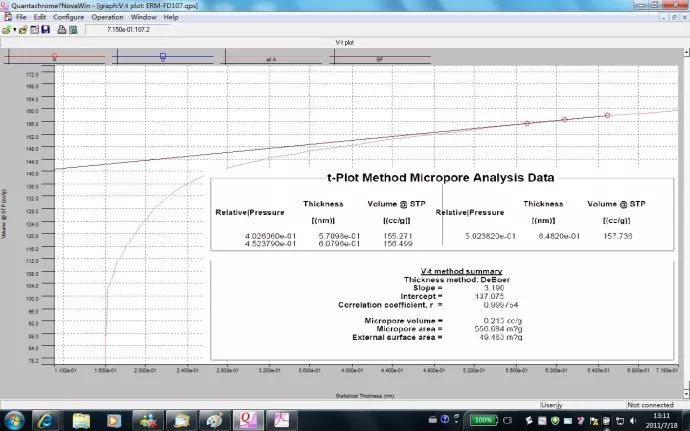Click the blue help question-mark tray icon
The height and width of the screenshot is (431, 690).
pos(444,419)
